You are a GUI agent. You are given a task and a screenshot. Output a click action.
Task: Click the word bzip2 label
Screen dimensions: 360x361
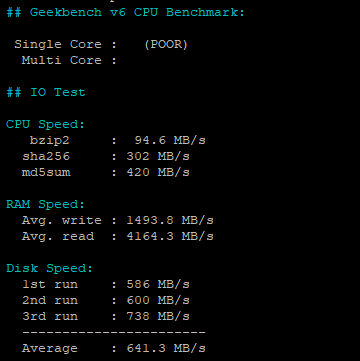[50, 141]
